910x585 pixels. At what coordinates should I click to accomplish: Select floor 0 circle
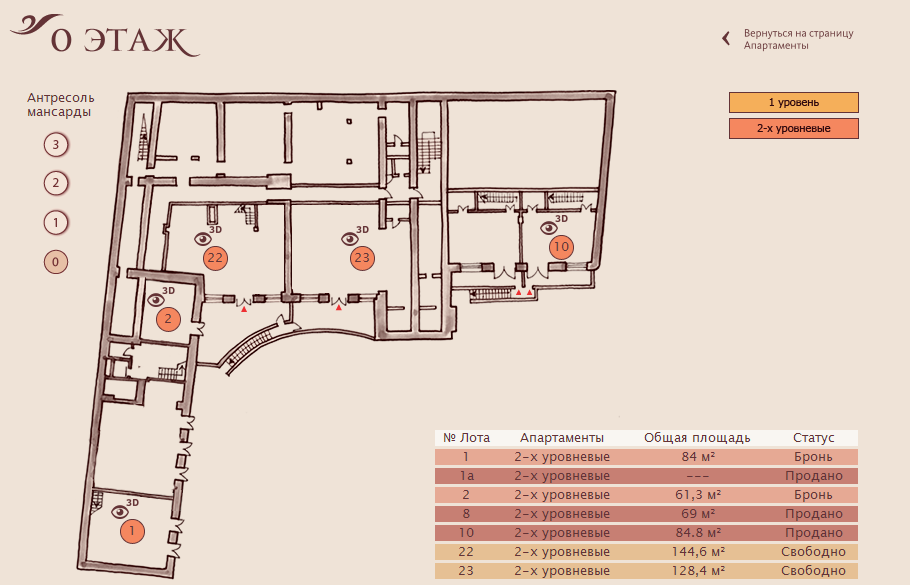pos(56,262)
